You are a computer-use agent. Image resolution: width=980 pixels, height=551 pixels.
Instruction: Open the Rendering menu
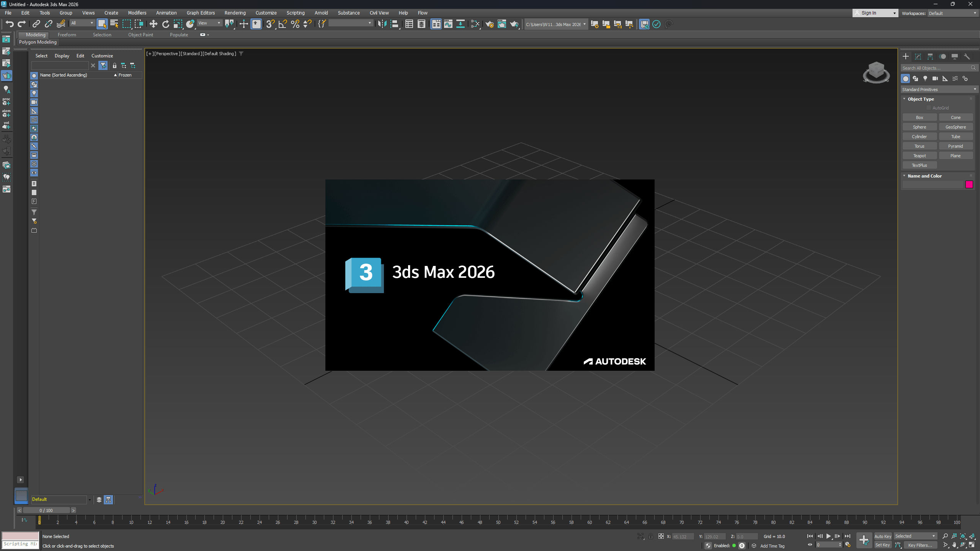[x=235, y=13]
